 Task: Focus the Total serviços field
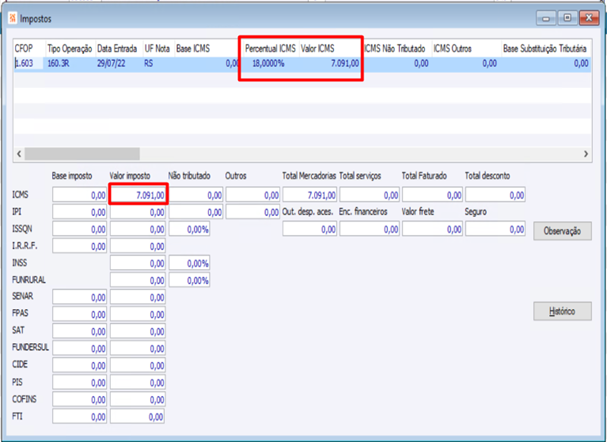tap(369, 195)
